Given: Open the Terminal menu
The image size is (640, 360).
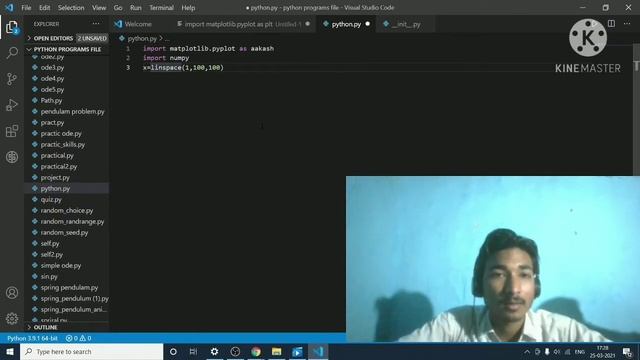Looking at the screenshot, I should tap(161, 7).
